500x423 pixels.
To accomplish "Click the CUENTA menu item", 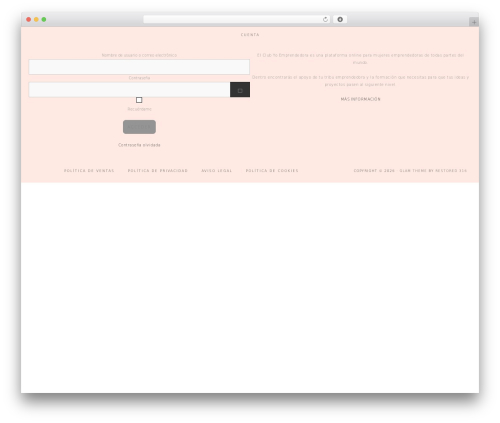I will point(250,35).
